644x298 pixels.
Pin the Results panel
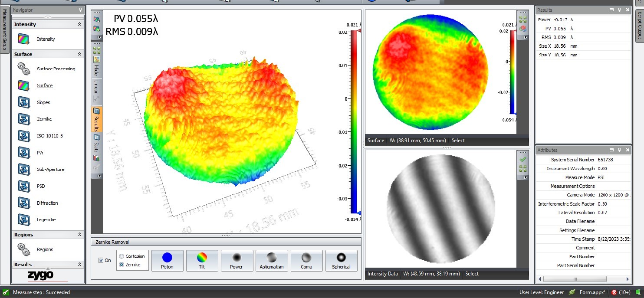coord(620,10)
